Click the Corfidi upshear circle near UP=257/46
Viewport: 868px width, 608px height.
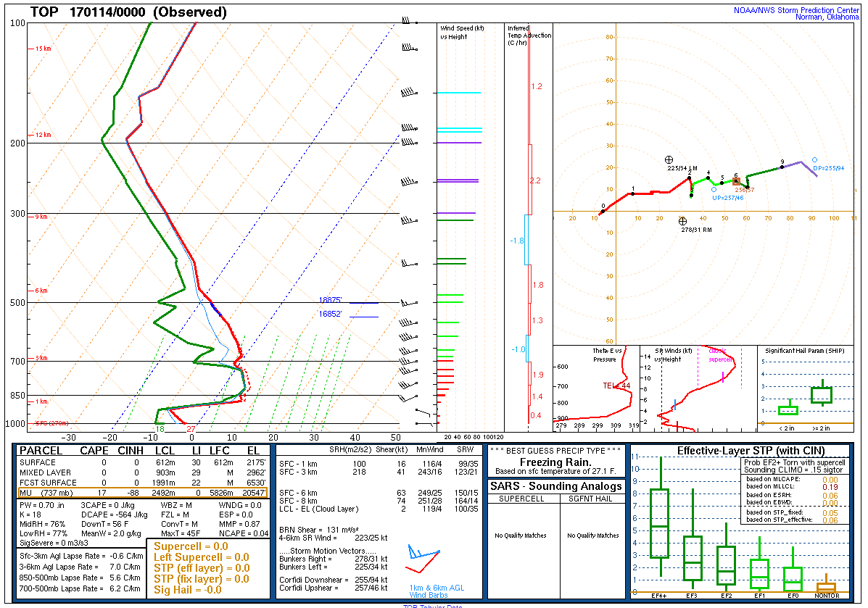coord(714,189)
